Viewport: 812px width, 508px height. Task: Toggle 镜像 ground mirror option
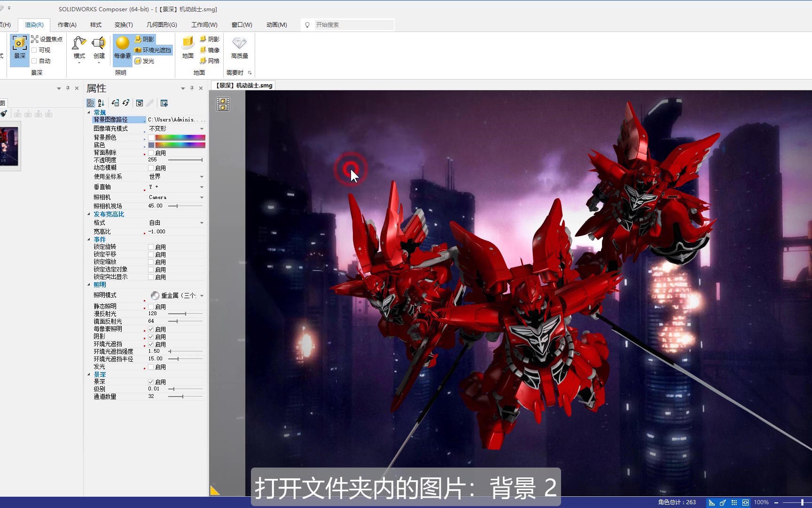pyautogui.click(x=210, y=50)
